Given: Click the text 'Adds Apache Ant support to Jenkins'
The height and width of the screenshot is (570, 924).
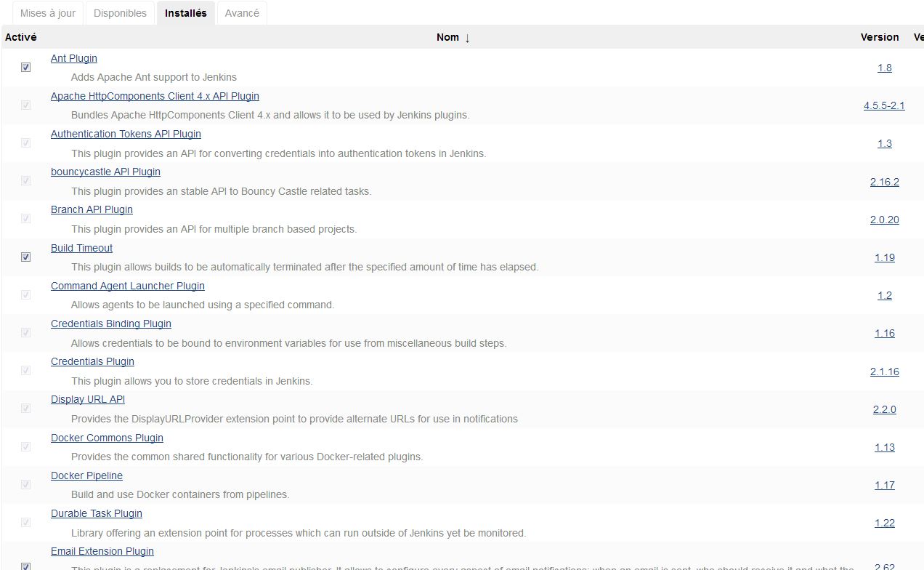Looking at the screenshot, I should point(154,77).
